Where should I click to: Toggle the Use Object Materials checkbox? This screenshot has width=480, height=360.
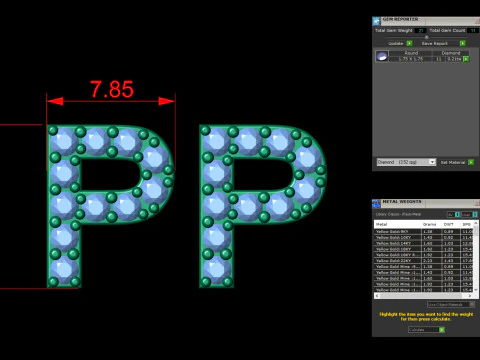tap(472, 304)
